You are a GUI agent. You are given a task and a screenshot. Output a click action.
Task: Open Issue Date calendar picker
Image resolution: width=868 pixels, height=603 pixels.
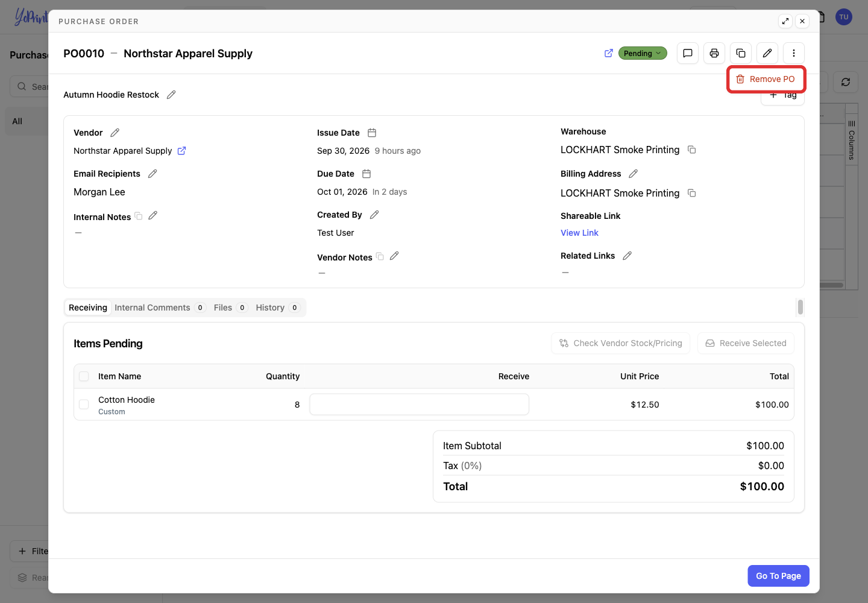[x=372, y=133]
